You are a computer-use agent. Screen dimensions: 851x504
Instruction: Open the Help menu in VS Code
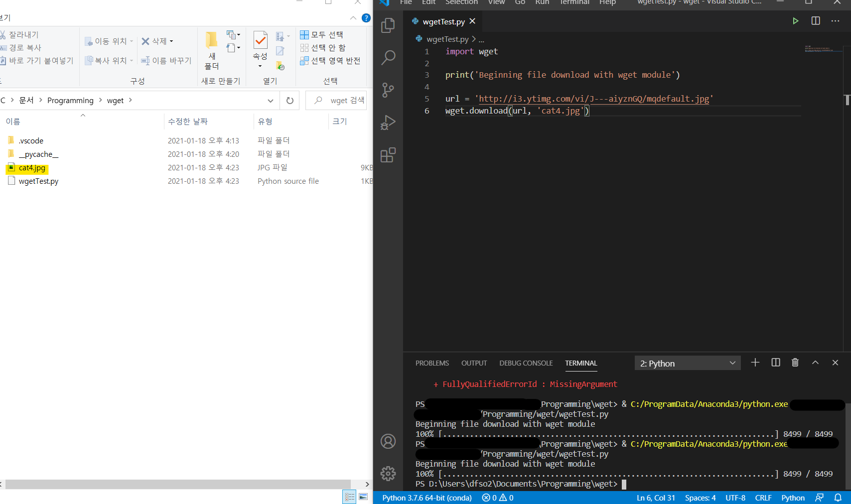coord(607,2)
